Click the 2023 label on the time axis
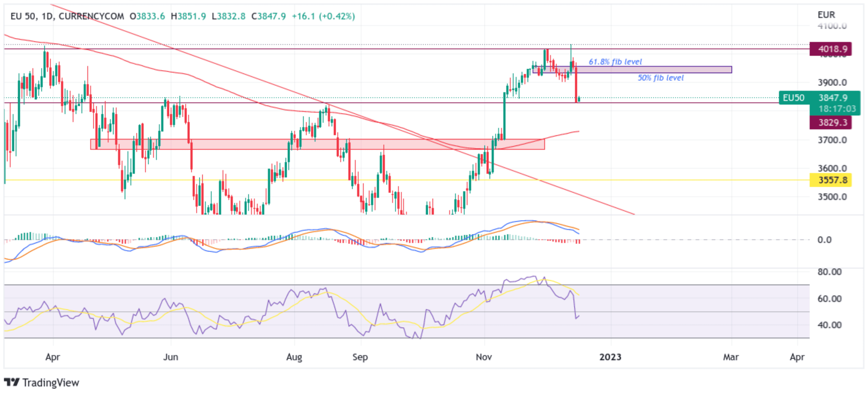Viewport: 868px width, 401px height. click(610, 357)
